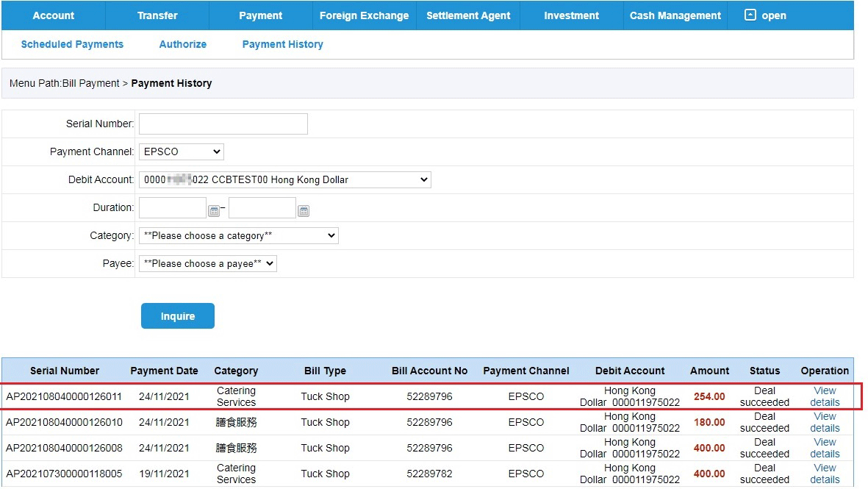Open the Investment menu
The height and width of the screenshot is (489, 868).
tap(571, 15)
